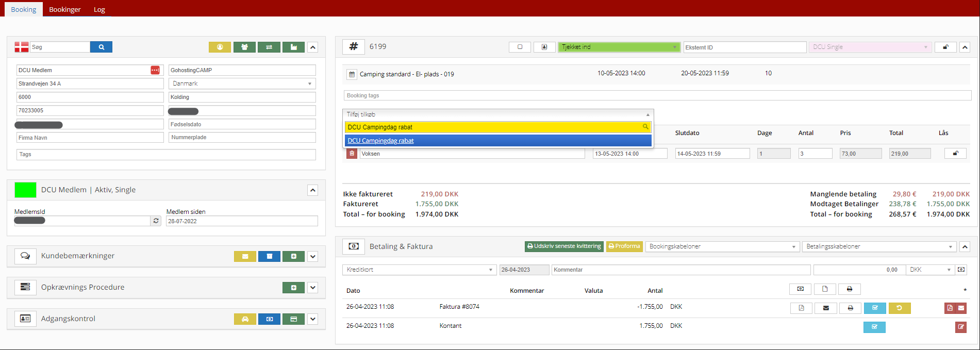This screenshot has height=350, width=980.
Task: Toggle the empty checkbox next to booking 6199
Action: [x=520, y=47]
